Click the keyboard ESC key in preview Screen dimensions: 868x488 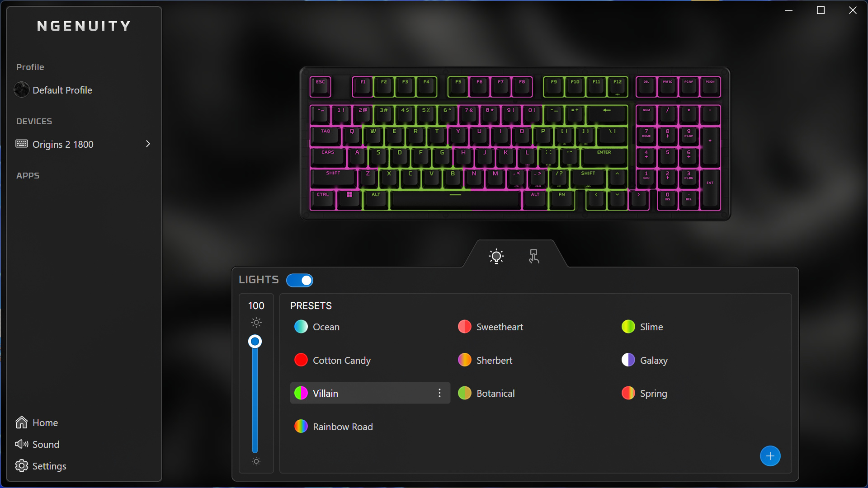pyautogui.click(x=320, y=87)
